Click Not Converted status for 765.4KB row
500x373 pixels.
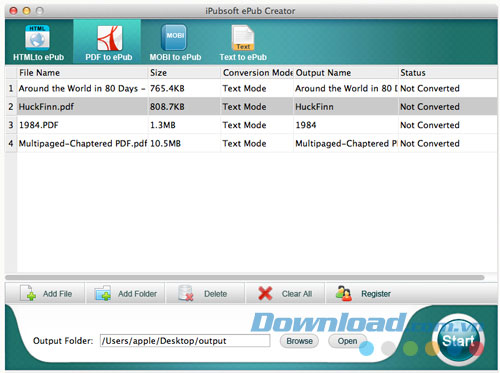point(430,88)
